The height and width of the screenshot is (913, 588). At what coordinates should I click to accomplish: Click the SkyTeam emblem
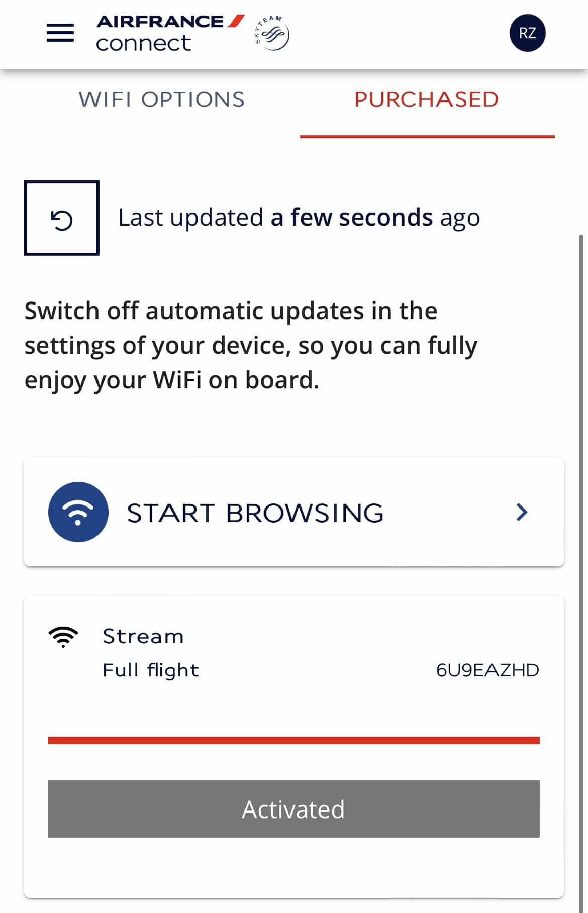[272, 34]
